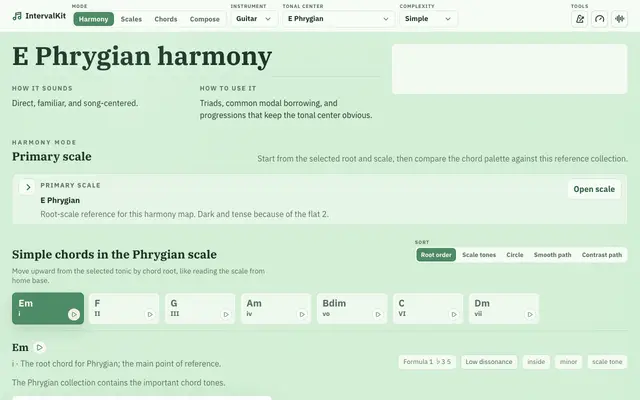This screenshot has width=640, height=400.
Task: Switch to Chords mode tab
Action: tap(166, 19)
